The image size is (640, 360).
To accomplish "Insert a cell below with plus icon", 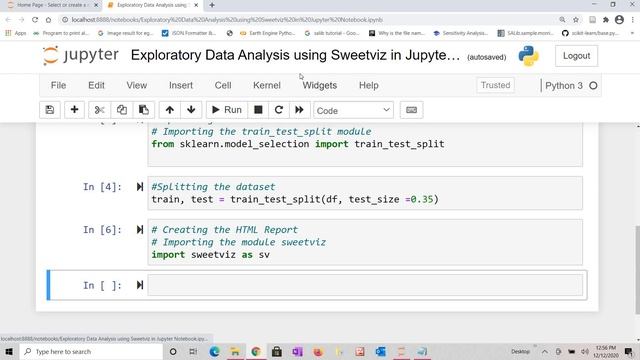I will tap(74, 110).
